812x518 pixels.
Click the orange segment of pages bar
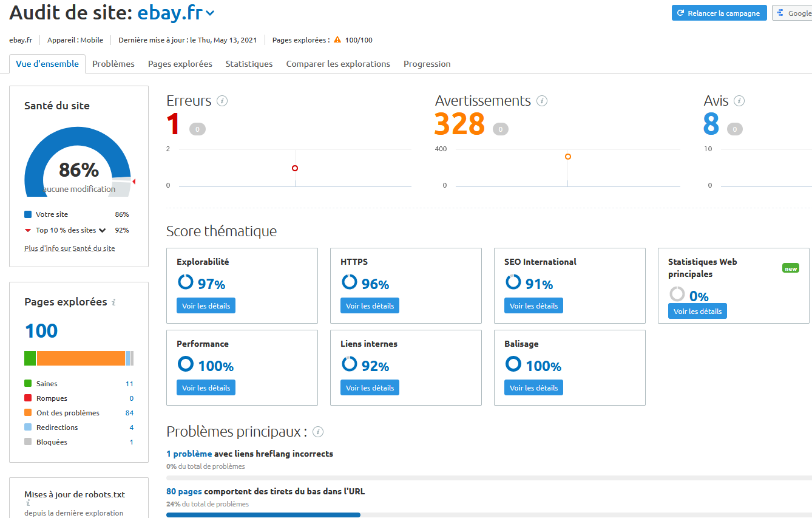81,358
